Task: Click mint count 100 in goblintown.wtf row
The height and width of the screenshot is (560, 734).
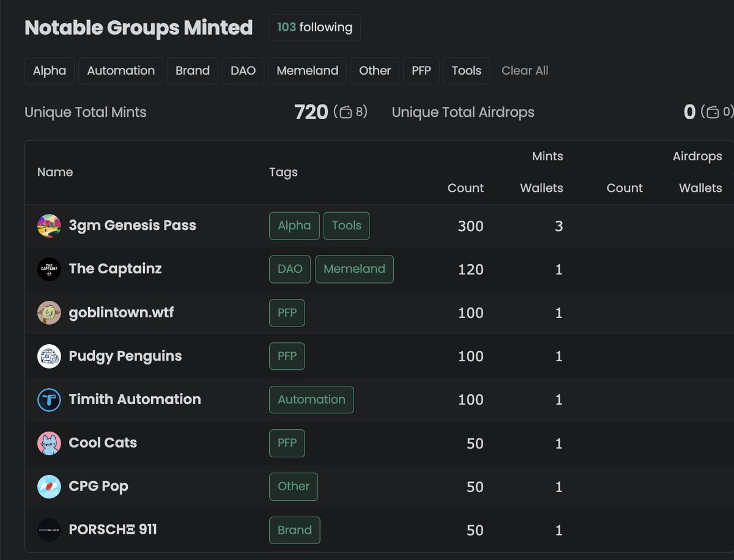Action: click(471, 313)
